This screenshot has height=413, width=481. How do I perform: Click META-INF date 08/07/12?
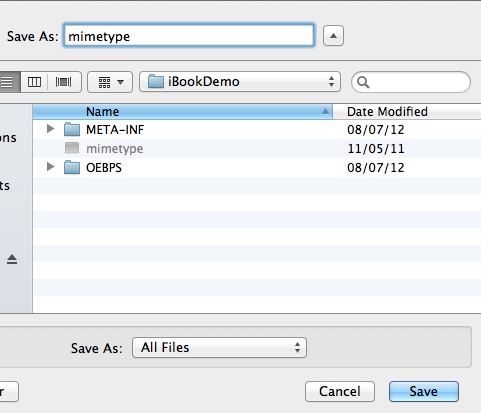coord(376,130)
